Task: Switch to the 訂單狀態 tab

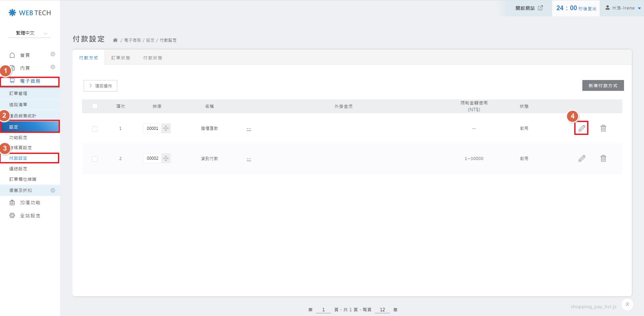Action: point(121,58)
